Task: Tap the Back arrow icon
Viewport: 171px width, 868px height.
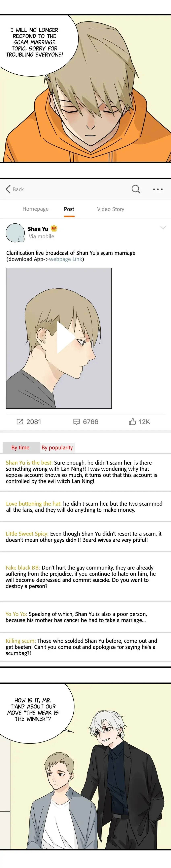Action: pyautogui.click(x=8, y=189)
